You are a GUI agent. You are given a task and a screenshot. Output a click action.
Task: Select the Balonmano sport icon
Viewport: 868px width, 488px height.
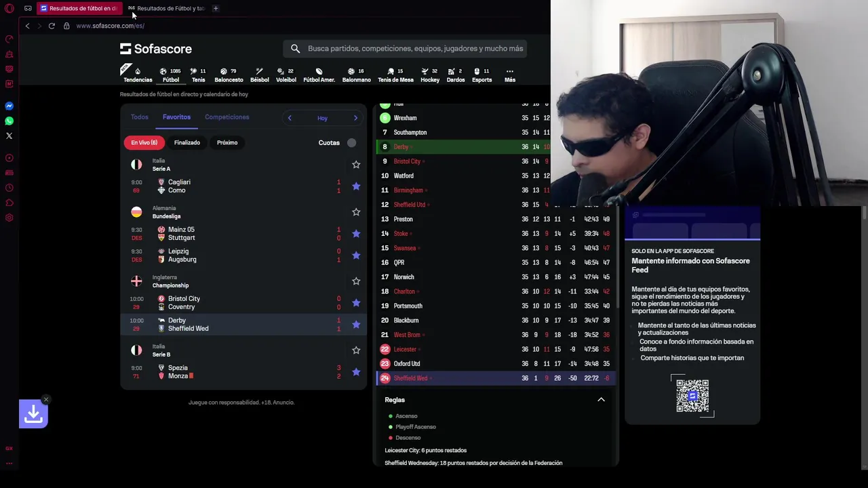pyautogui.click(x=356, y=75)
